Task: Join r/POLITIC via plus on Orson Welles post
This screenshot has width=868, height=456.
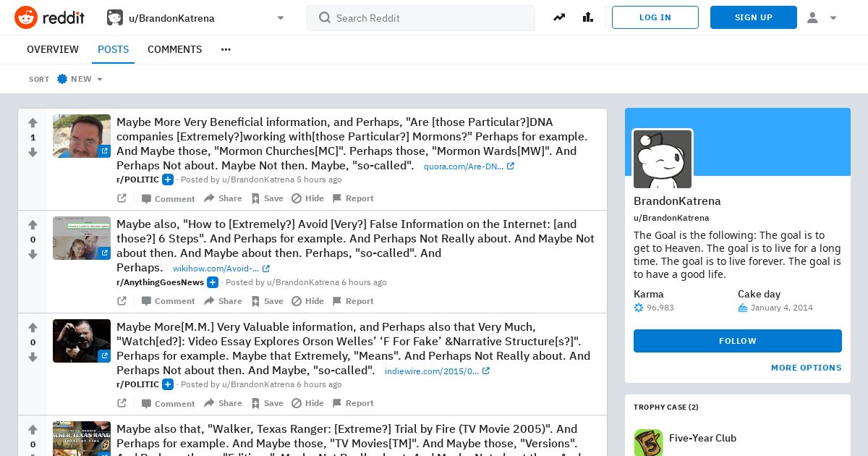Action: (x=167, y=384)
